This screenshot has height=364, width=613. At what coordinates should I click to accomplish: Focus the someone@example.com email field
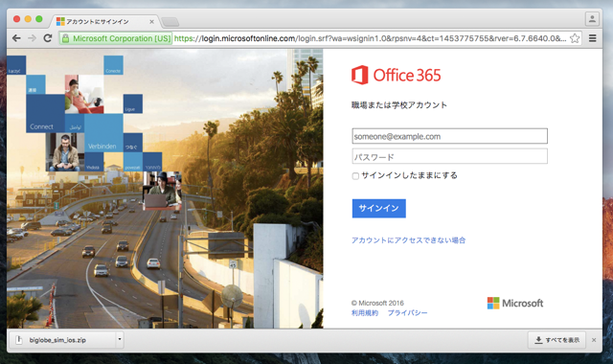coord(449,136)
